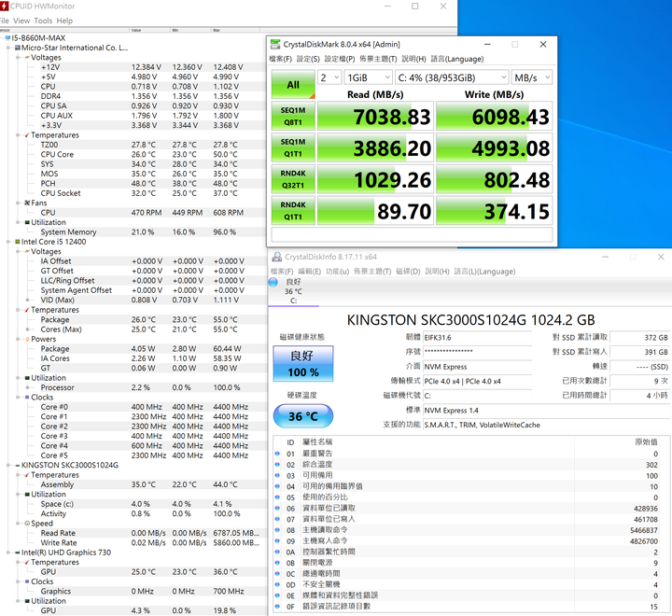
Task: Open CrystalDiskMark 說明(H) menu
Action: coord(413,59)
